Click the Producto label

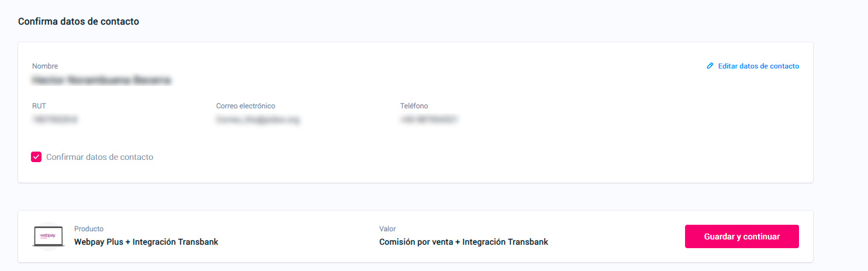click(x=89, y=229)
